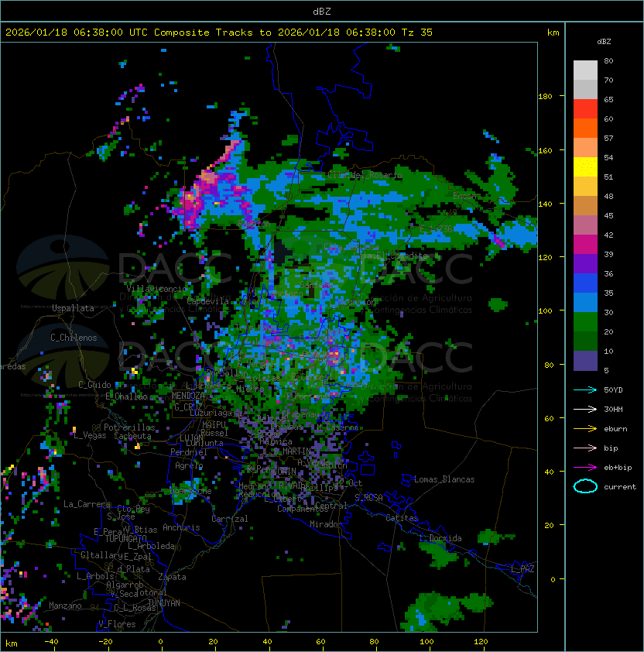Click the 'Uspallata' map label

(73, 308)
